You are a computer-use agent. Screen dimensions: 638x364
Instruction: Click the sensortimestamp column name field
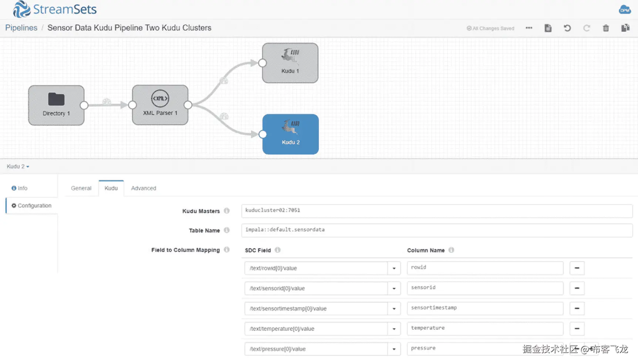coord(485,308)
